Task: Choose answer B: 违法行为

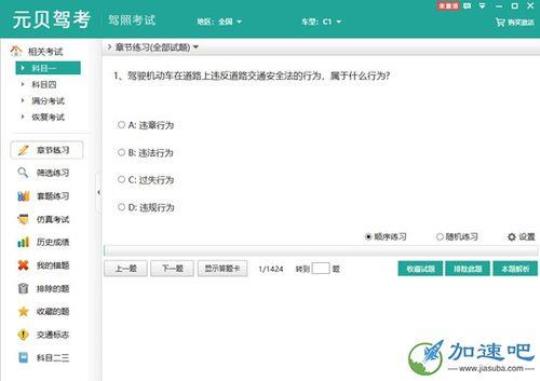Action: point(145,153)
